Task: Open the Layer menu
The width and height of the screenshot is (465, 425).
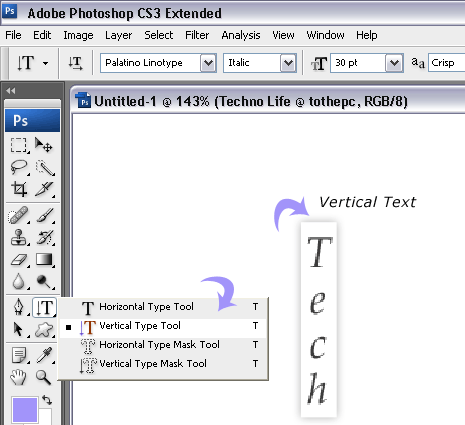Action: [118, 35]
